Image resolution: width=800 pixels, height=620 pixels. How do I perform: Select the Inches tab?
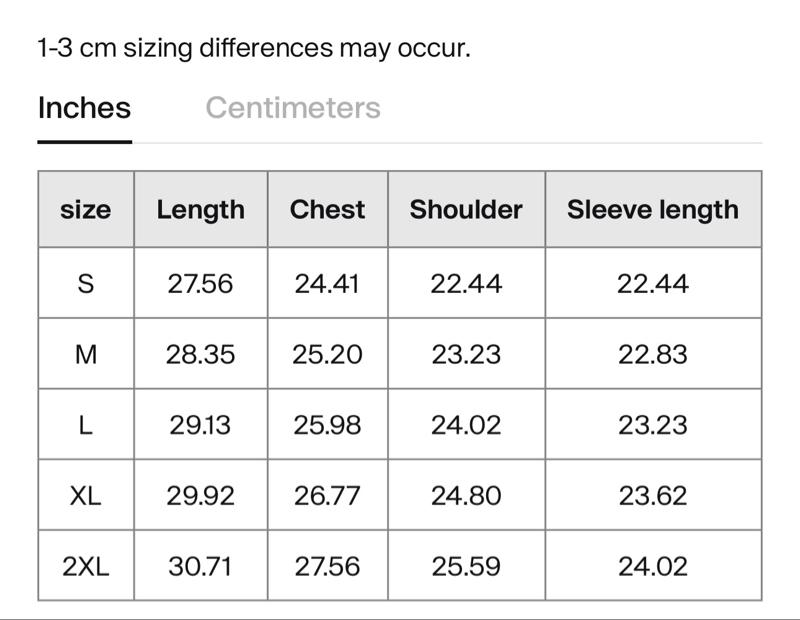[84, 108]
